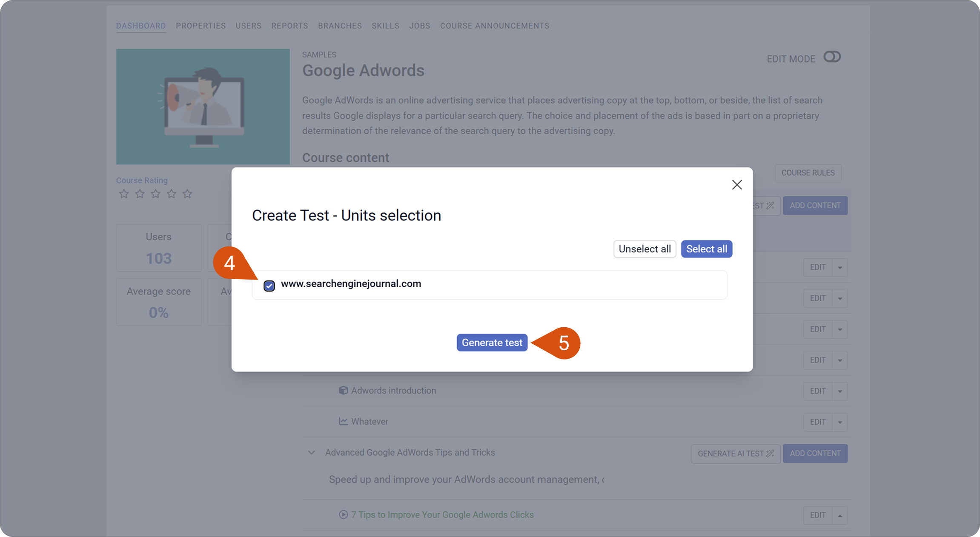The width and height of the screenshot is (980, 537).
Task: Open dropdown arrow next to Whatever Edit
Action: [x=840, y=422]
